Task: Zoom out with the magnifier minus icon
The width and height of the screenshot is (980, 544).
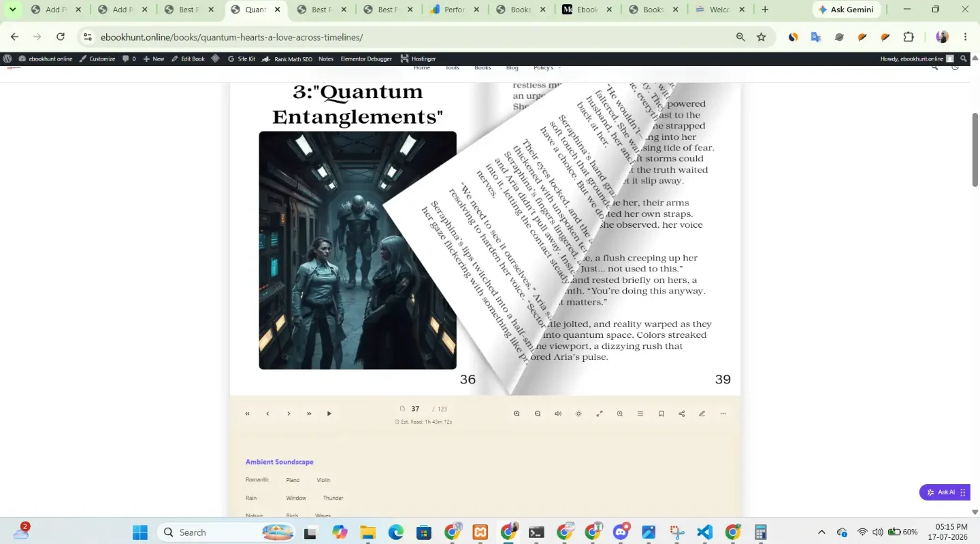Action: pyautogui.click(x=538, y=413)
